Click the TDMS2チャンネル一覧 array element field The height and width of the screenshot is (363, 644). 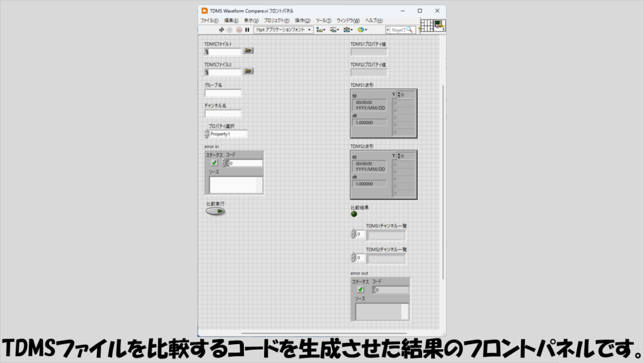tap(386, 259)
